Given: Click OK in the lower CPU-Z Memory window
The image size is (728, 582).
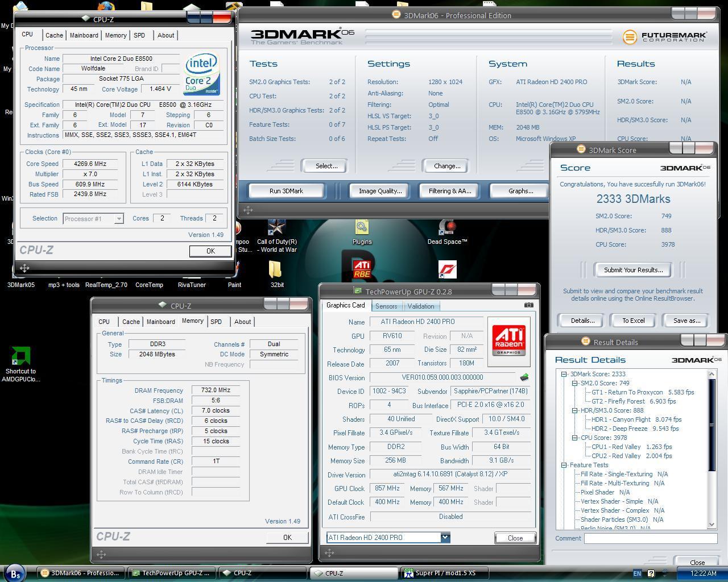Looking at the screenshot, I should pyautogui.click(x=287, y=537).
